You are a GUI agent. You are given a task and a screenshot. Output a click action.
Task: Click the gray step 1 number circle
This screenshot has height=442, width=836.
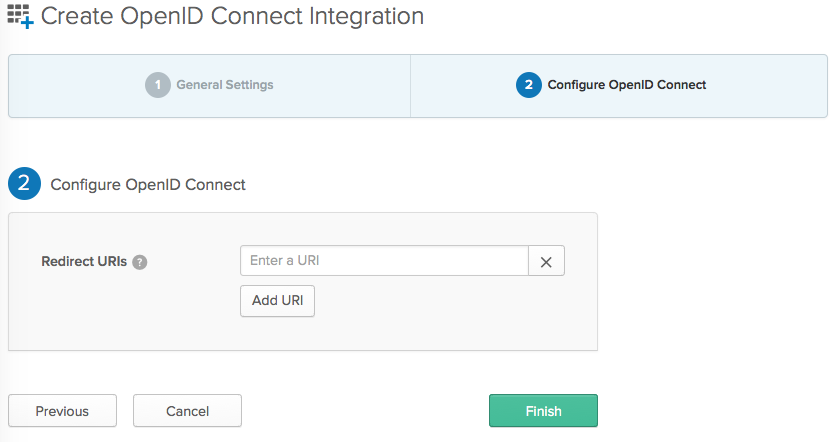(158, 85)
